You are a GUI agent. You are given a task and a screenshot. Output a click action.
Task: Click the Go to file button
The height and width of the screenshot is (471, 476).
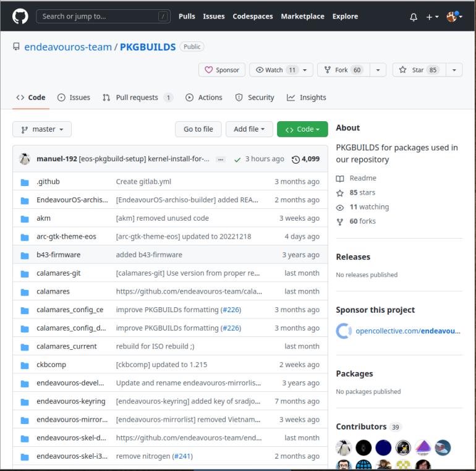198,129
